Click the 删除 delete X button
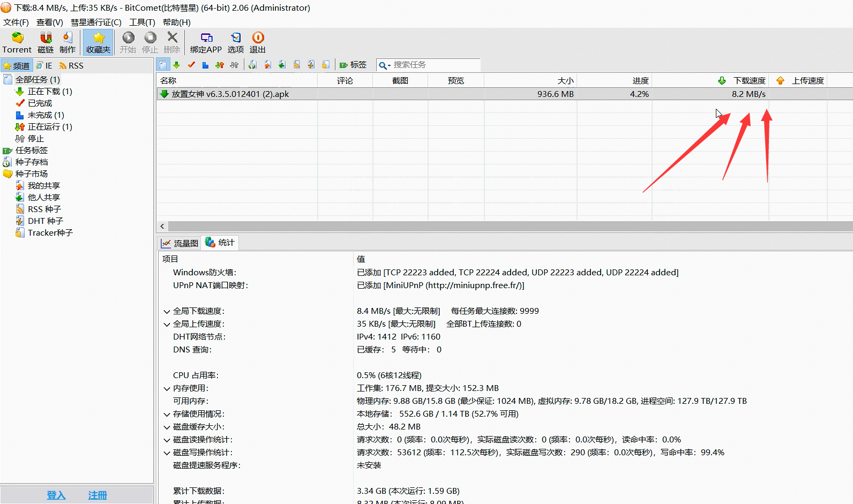The image size is (853, 504). pyautogui.click(x=172, y=42)
